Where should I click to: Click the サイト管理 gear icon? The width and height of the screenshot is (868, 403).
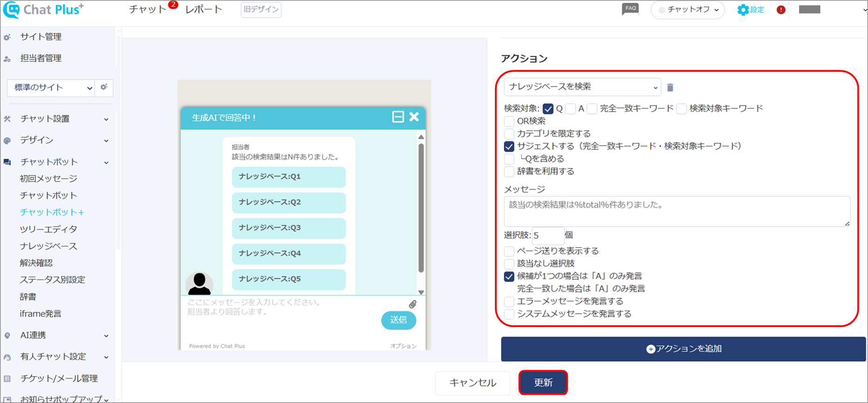(x=7, y=37)
